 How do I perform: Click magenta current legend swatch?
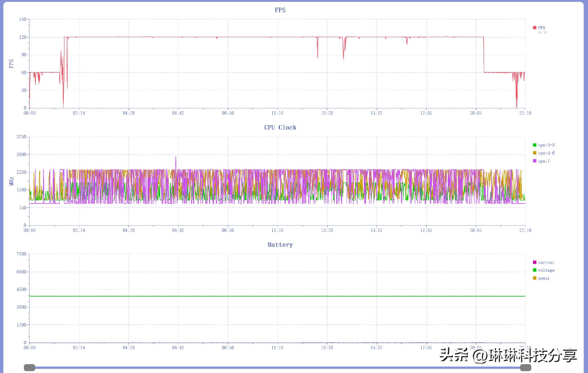click(x=535, y=263)
